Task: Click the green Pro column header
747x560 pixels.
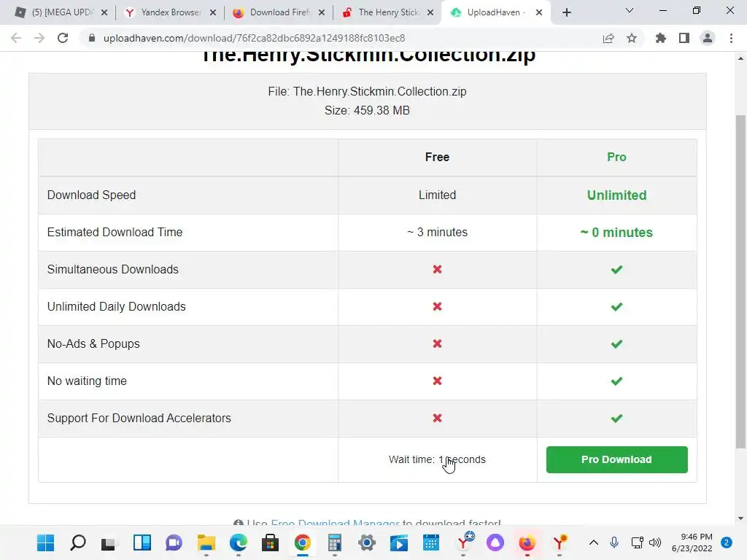Action: click(616, 157)
